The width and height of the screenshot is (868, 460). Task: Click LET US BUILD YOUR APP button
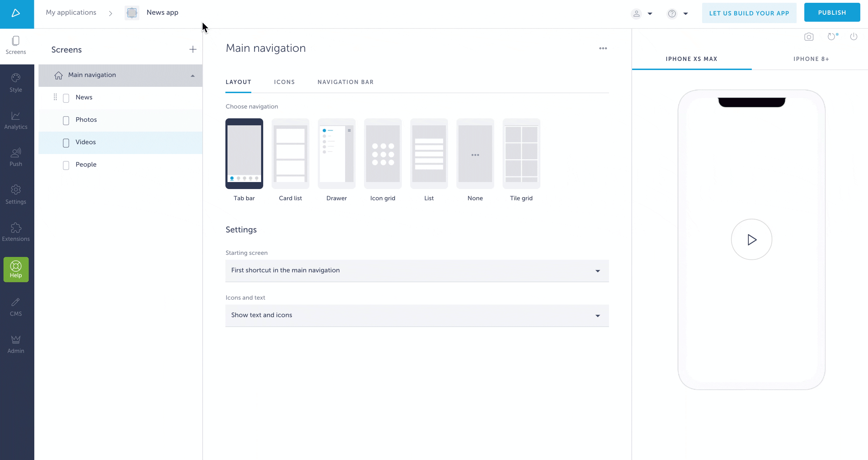point(749,13)
